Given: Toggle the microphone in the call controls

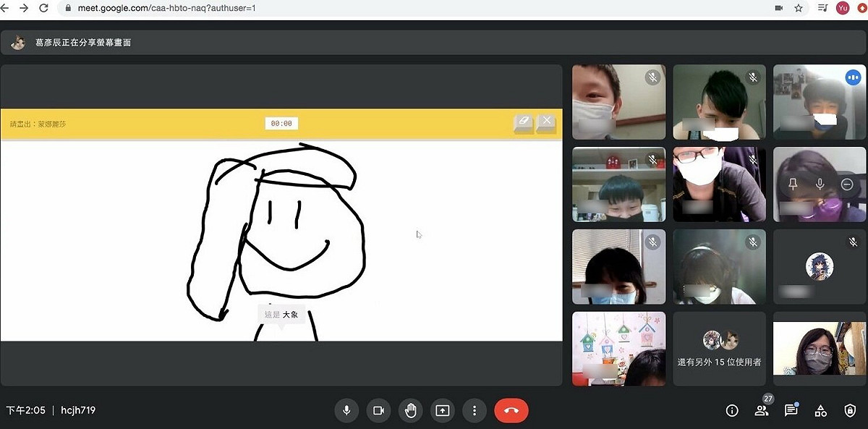Looking at the screenshot, I should click(x=346, y=410).
